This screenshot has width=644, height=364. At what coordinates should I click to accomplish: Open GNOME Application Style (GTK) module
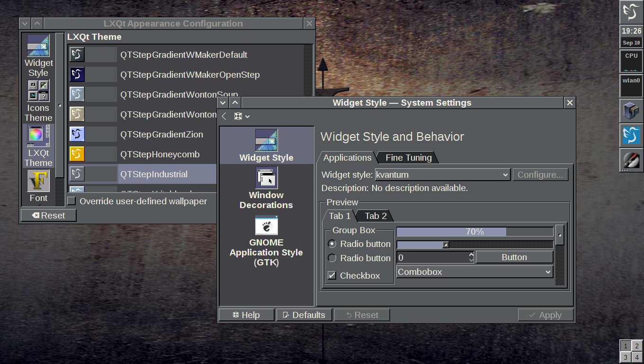[266, 241]
